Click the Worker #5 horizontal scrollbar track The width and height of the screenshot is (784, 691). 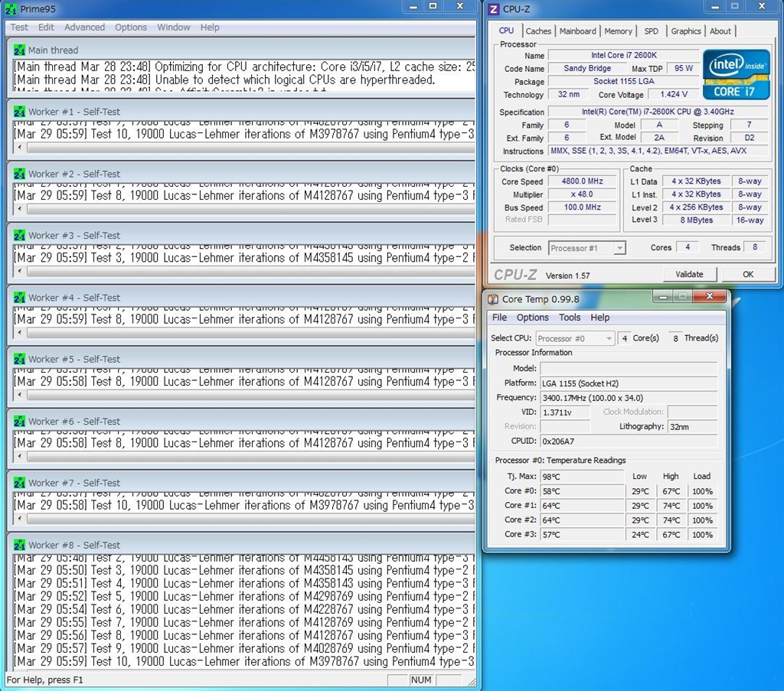245,396
